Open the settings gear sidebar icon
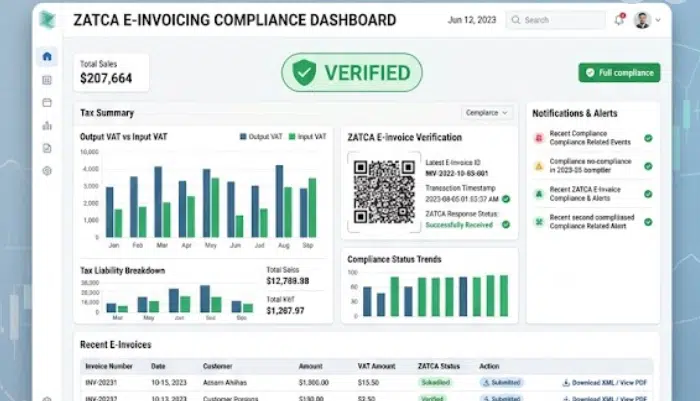 47,171
